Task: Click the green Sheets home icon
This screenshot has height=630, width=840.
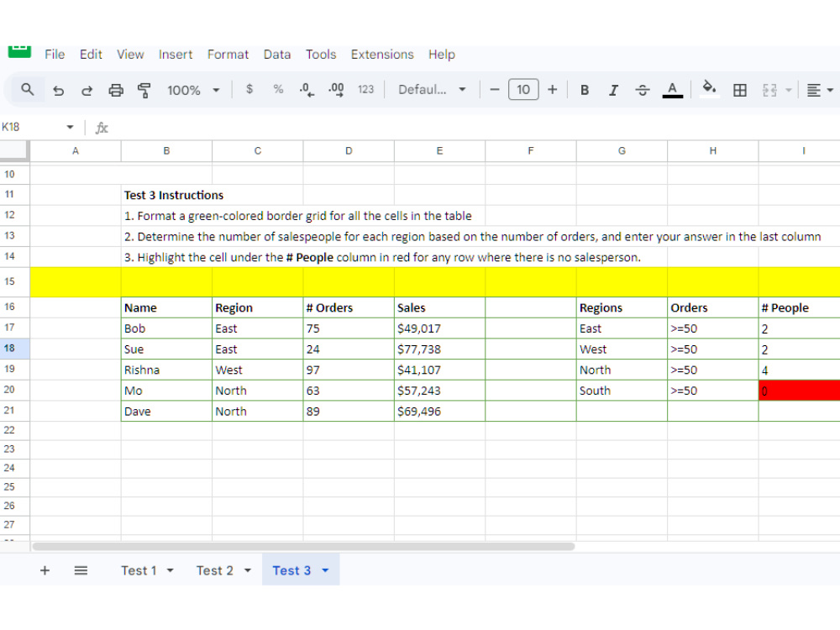Action: coord(20,51)
